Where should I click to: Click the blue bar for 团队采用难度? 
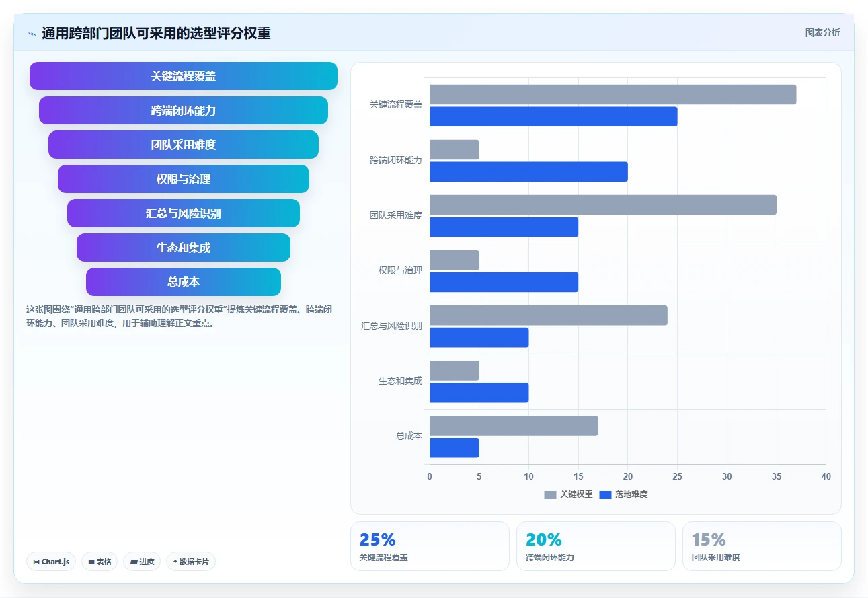pyautogui.click(x=504, y=227)
